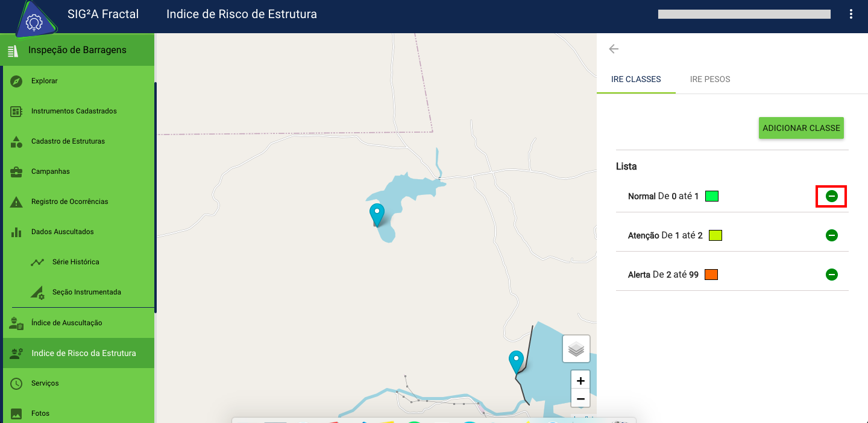Open Seção Instrumentada submenu item
The height and width of the screenshot is (423, 868).
pyautogui.click(x=78, y=292)
